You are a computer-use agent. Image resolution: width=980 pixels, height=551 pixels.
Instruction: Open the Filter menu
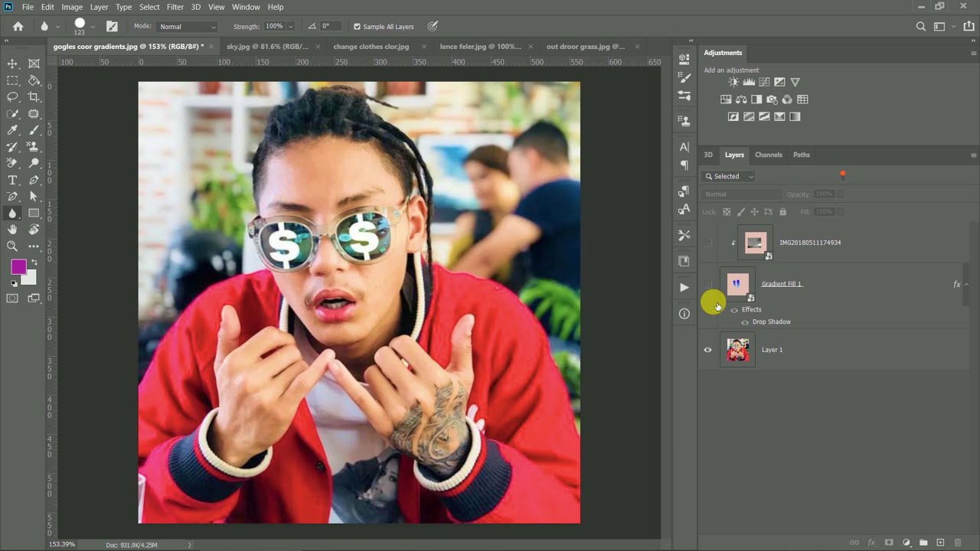pyautogui.click(x=175, y=7)
